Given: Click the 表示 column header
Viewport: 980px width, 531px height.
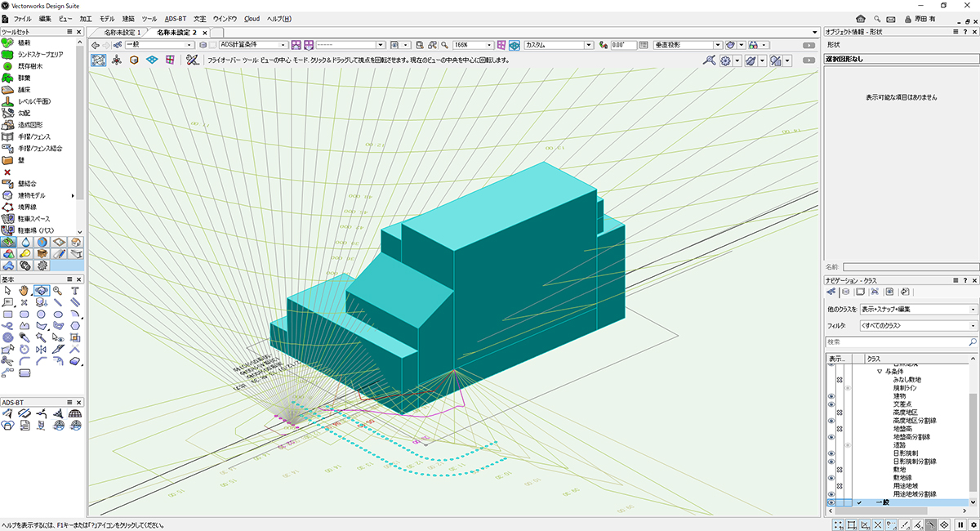Looking at the screenshot, I should (x=836, y=359).
